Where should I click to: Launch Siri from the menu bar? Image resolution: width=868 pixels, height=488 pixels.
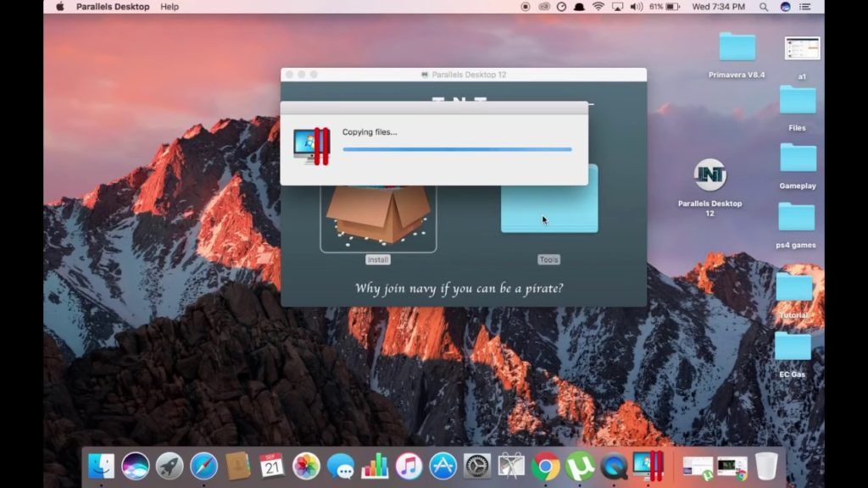(785, 7)
